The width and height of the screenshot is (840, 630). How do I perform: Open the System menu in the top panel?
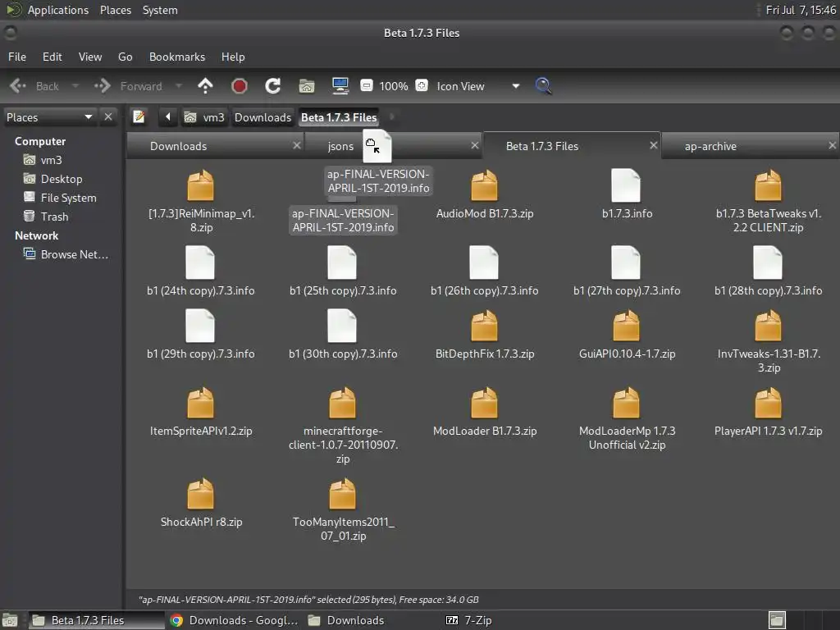[160, 10]
